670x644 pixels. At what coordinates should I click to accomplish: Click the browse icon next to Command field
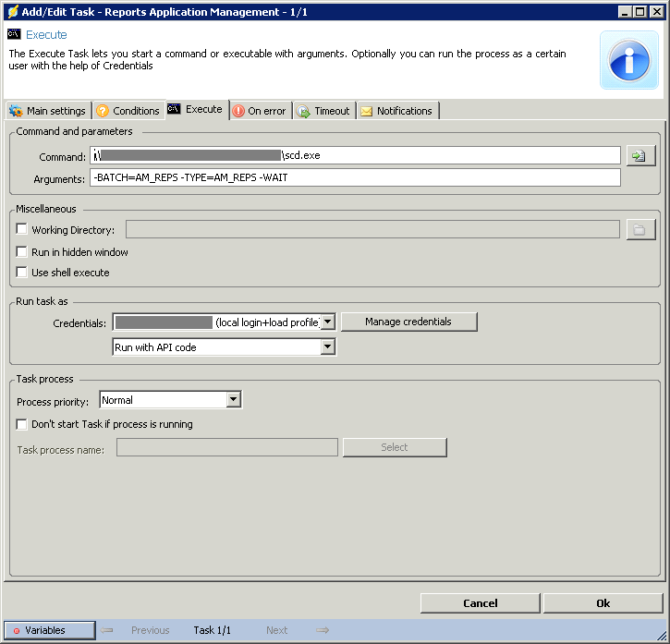point(640,155)
